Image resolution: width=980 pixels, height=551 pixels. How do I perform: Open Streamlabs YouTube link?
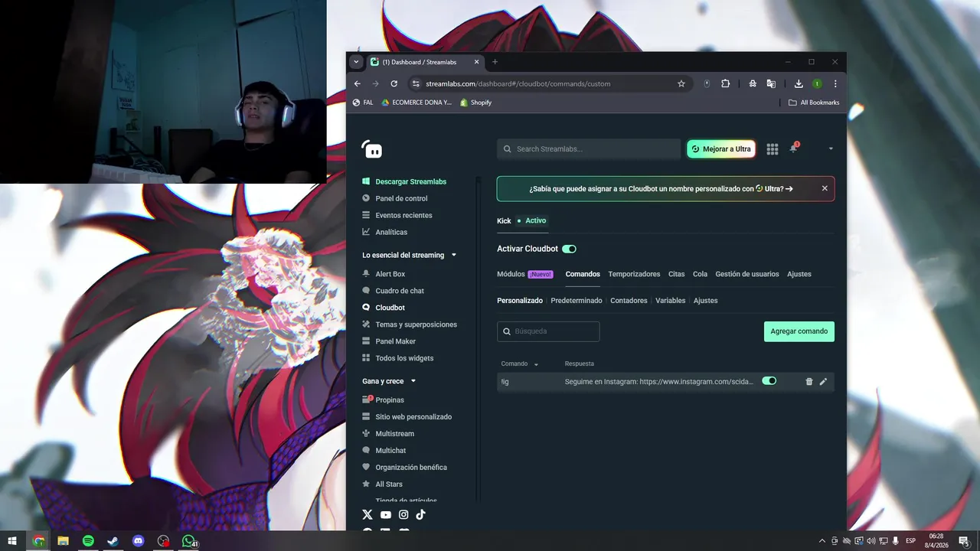pos(386,515)
